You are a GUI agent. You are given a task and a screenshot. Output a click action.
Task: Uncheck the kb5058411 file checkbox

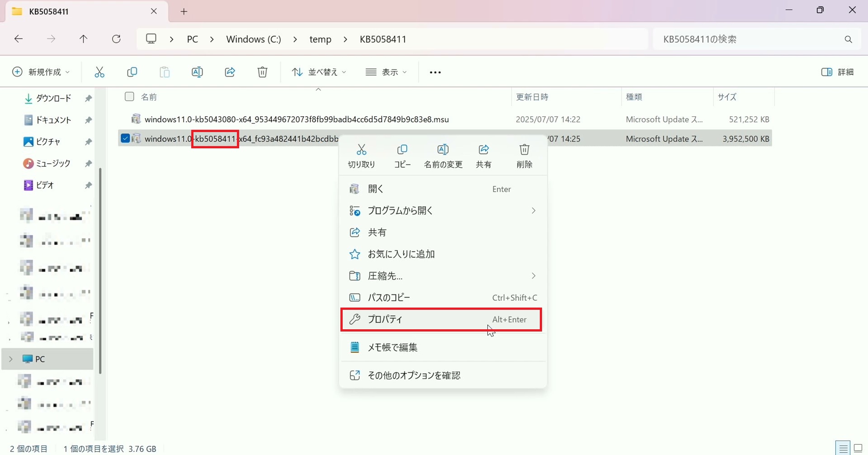[125, 139]
